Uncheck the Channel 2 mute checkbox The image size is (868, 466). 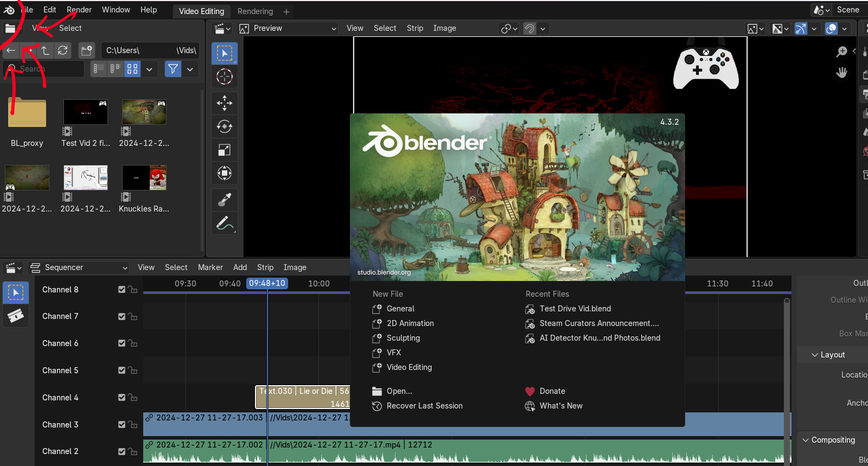[122, 451]
